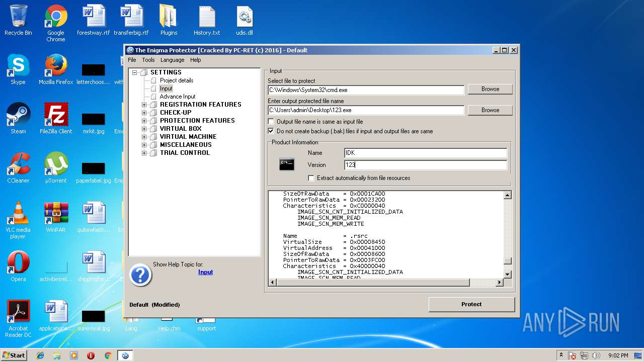The width and height of the screenshot is (644, 362).
Task: Open Acrobat Reader DC shortcut
Action: coord(18,319)
